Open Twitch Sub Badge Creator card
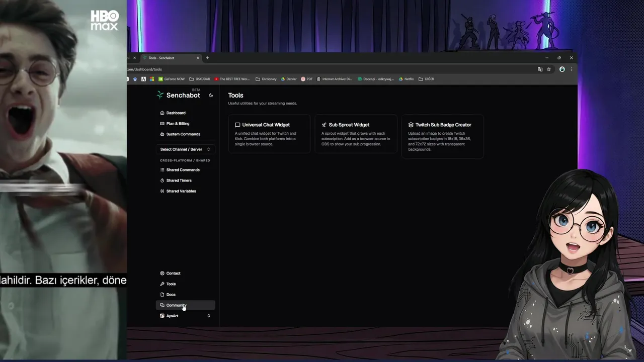Viewport: 644px width, 362px height. (443, 136)
